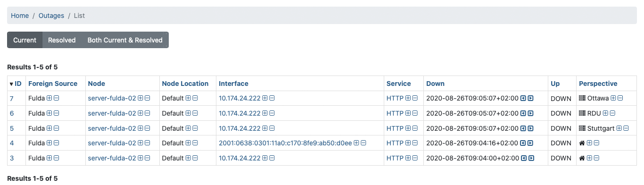
Task: Click minus icon next to the IPv6 interface address
Action: pos(363,143)
